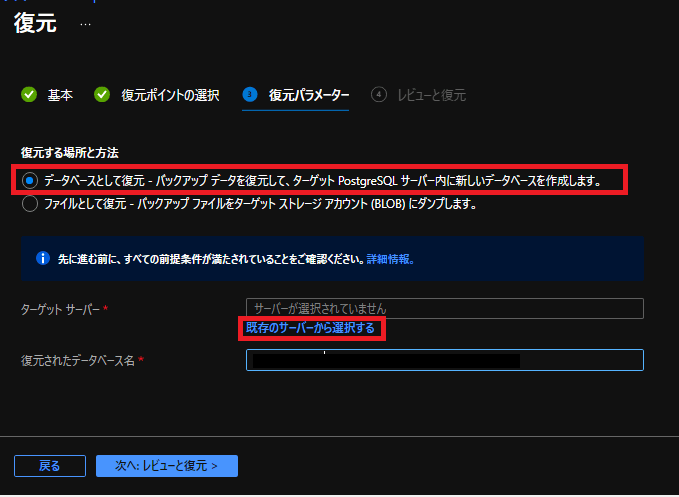Click the ターゲット サーバー input field
679x497 pixels.
(x=445, y=308)
